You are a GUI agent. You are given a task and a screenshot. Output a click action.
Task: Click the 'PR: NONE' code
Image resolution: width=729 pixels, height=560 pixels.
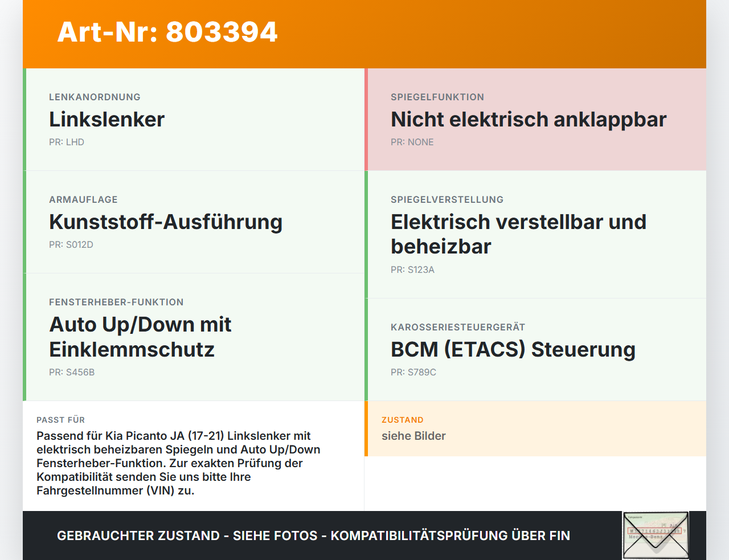pos(412,142)
